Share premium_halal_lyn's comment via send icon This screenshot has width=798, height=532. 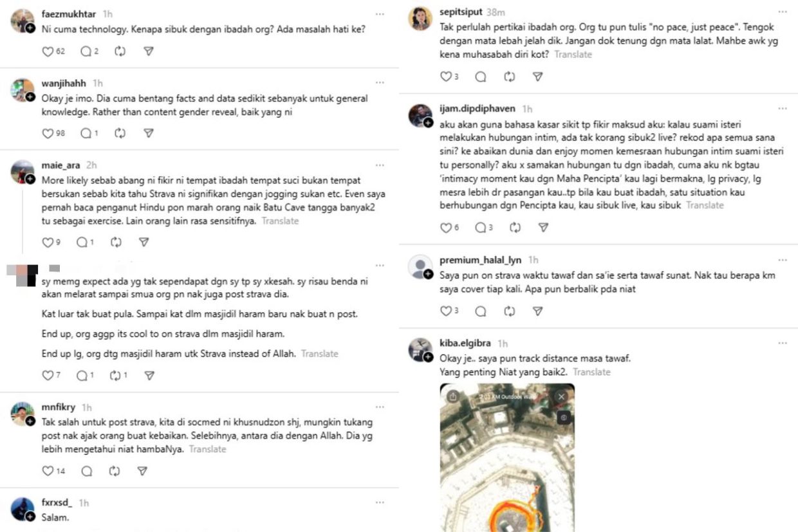point(538,311)
